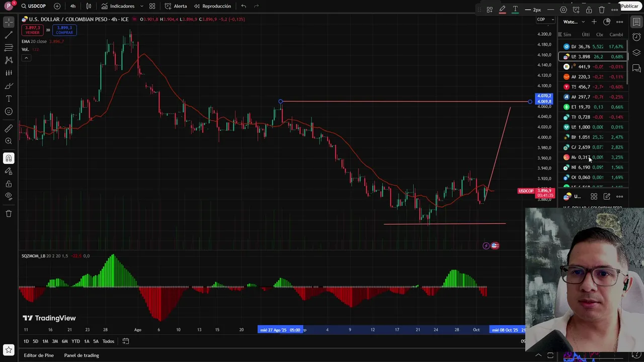644x362 pixels.
Task: Change text color with T swatch
Action: (515, 10)
